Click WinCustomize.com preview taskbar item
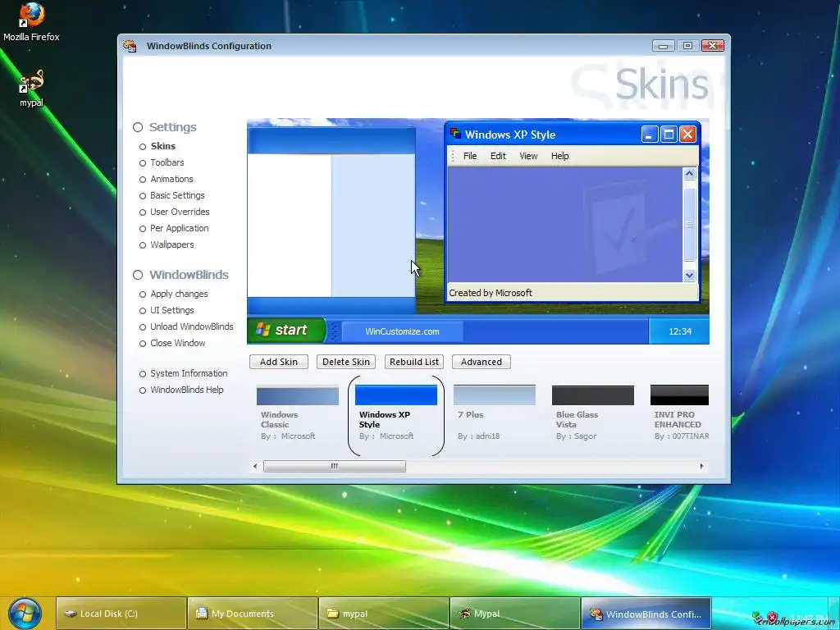Screen dimensions: 840x630 pos(402,331)
